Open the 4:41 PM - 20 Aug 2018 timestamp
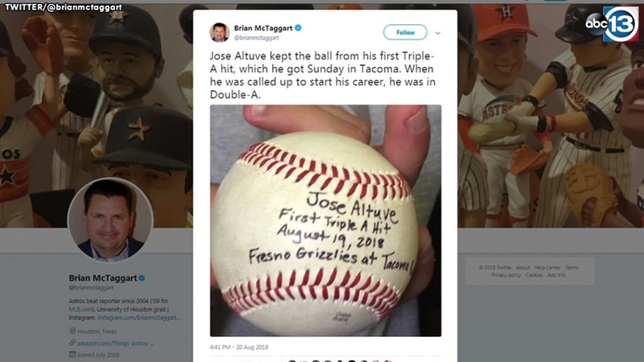 pyautogui.click(x=239, y=347)
